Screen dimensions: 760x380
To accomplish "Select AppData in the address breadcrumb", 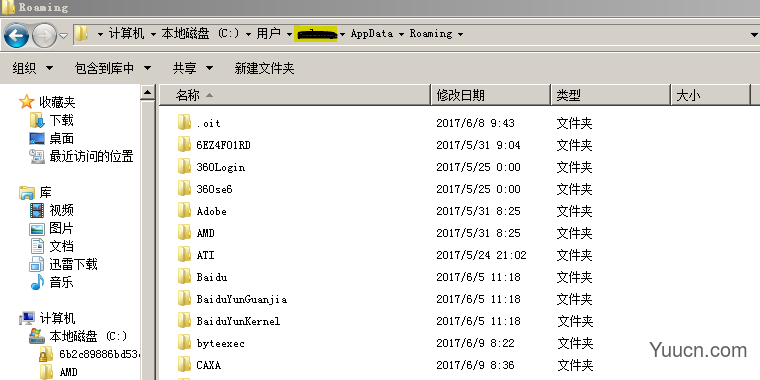I will pos(372,34).
